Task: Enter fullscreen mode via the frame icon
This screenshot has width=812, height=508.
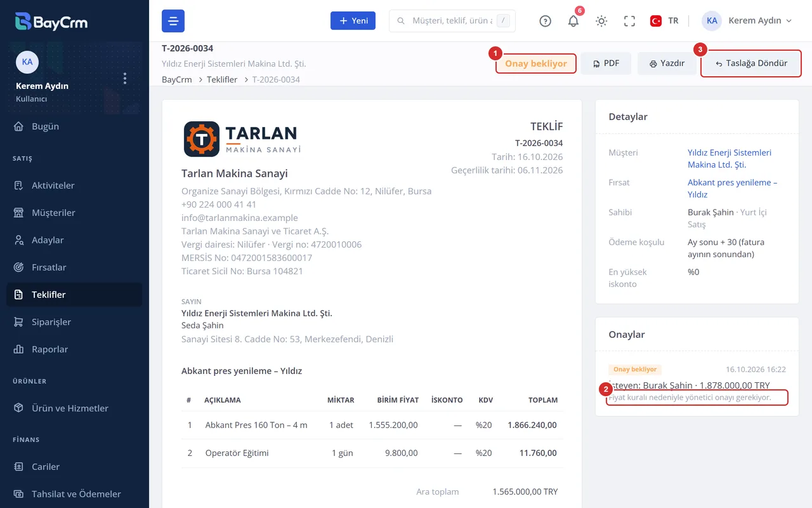Action: tap(629, 21)
